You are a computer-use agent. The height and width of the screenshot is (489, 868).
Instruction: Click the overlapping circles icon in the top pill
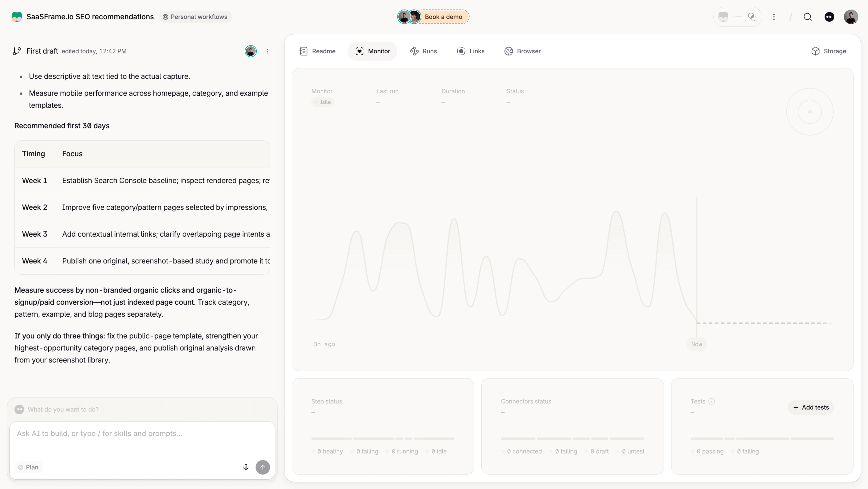point(752,17)
